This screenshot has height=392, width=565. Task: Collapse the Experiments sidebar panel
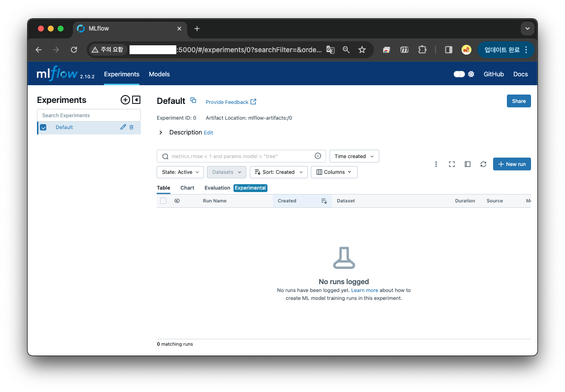[x=136, y=100]
